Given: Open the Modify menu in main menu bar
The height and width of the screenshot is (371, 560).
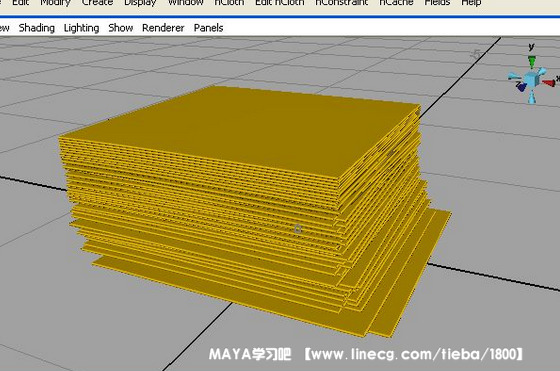Looking at the screenshot, I should [55, 3].
